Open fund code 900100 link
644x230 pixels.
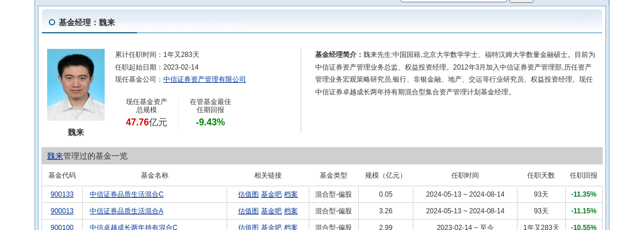point(62,227)
